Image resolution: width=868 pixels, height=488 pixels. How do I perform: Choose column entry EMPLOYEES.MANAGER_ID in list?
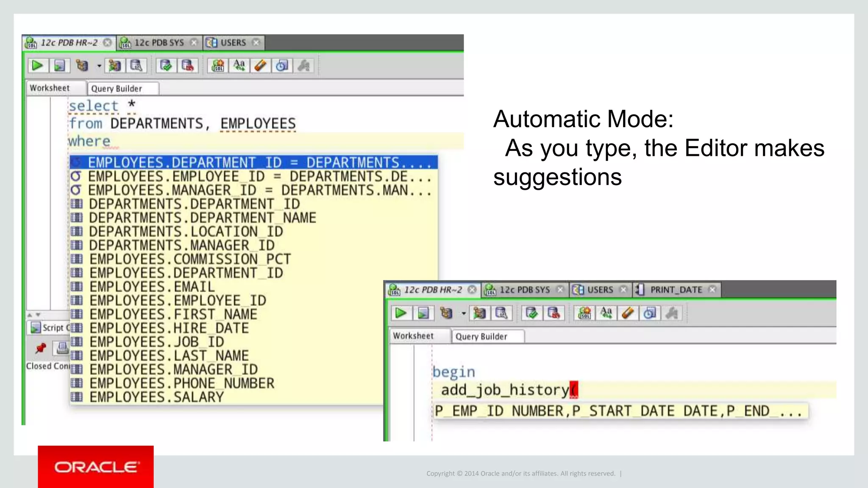point(227,369)
